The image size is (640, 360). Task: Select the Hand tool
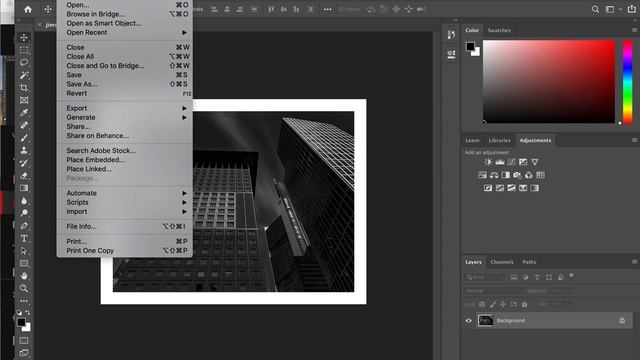point(24,276)
